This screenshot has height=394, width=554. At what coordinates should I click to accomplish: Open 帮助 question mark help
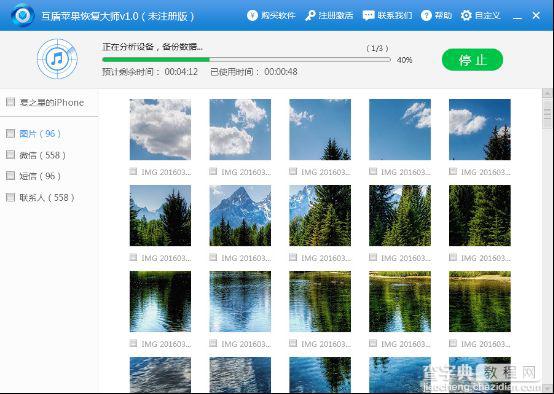pyautogui.click(x=436, y=16)
